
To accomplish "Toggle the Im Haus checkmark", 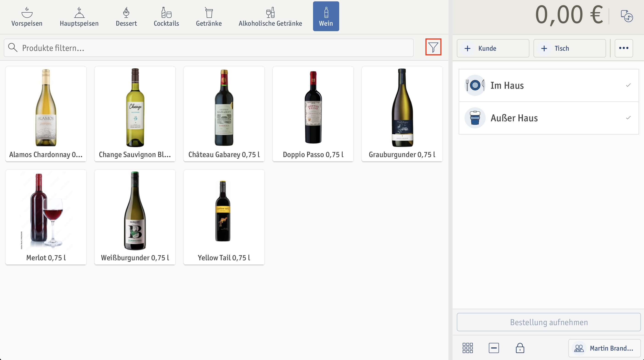I will [628, 85].
